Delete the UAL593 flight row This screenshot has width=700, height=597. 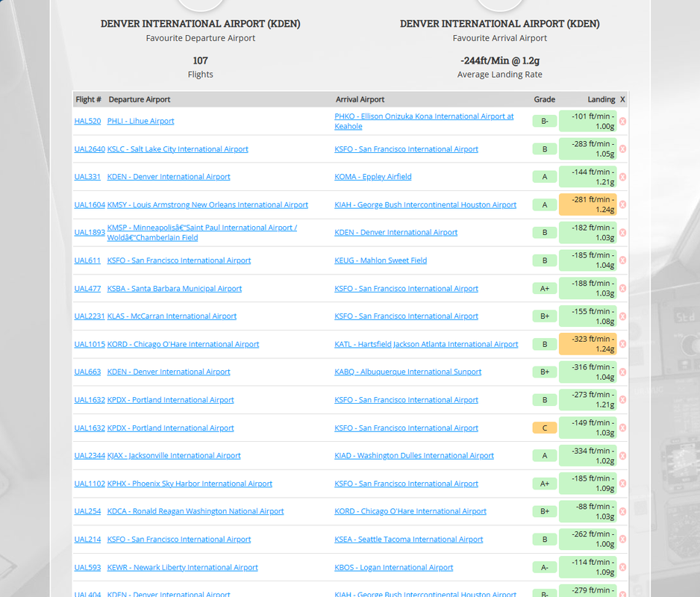(x=622, y=567)
